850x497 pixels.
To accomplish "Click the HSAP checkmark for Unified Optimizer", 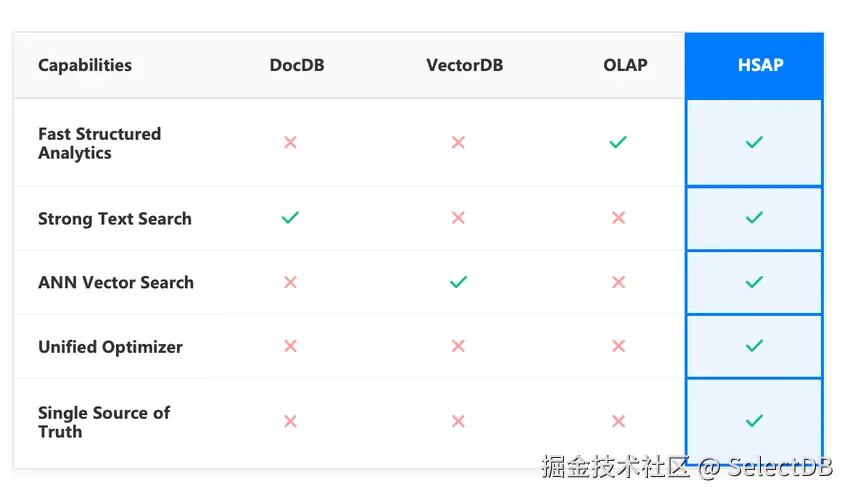I will (x=754, y=346).
